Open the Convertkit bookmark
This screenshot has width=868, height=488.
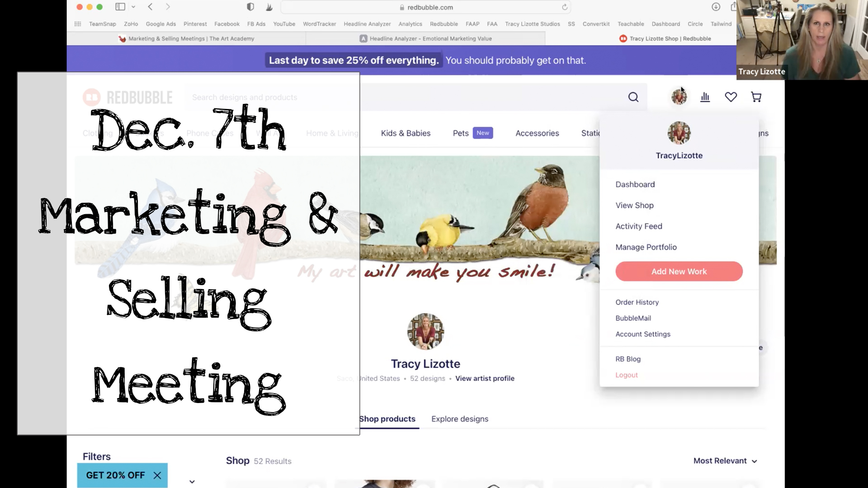point(596,24)
